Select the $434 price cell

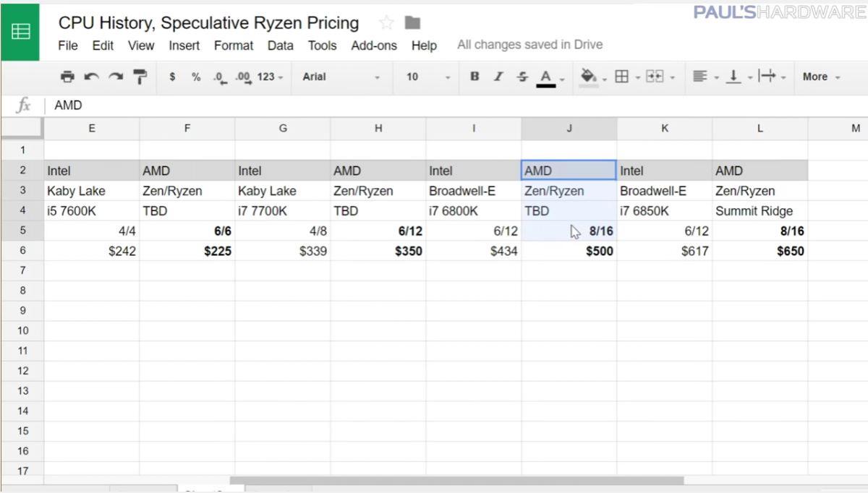click(x=474, y=252)
